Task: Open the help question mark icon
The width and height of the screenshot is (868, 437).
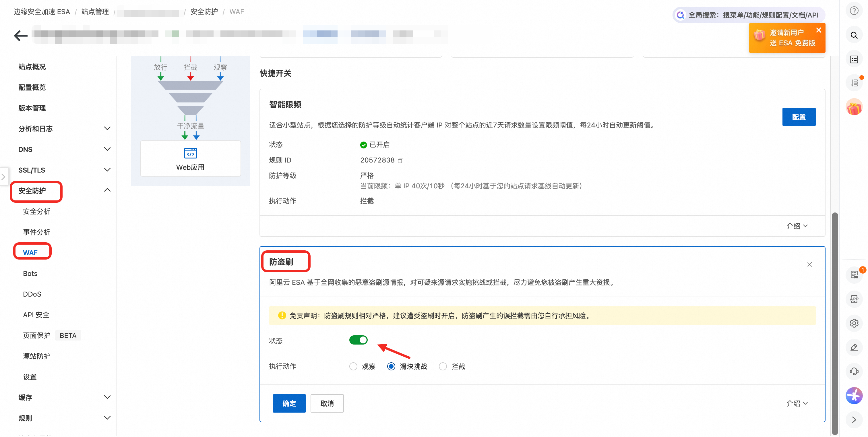Action: click(x=854, y=11)
